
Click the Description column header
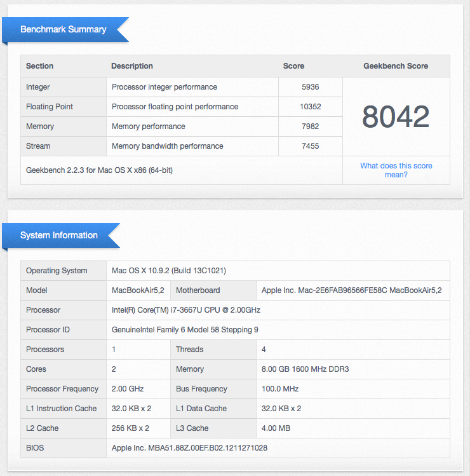click(x=132, y=66)
